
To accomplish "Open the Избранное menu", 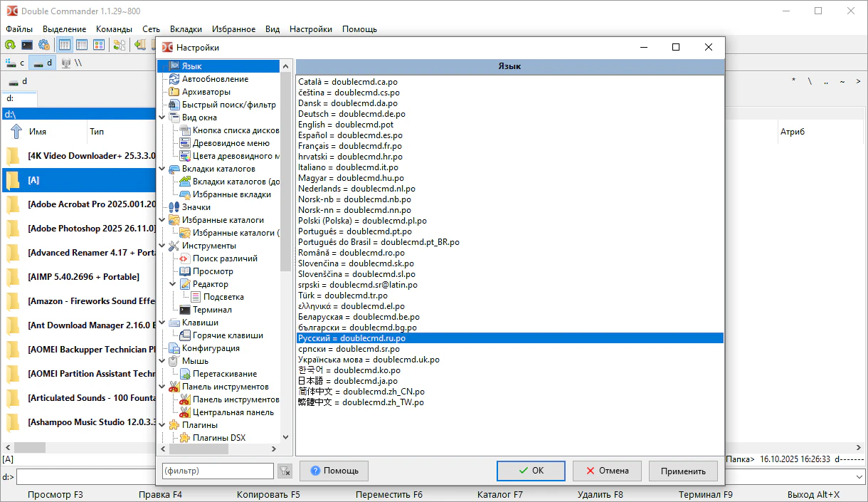I will 233,29.
